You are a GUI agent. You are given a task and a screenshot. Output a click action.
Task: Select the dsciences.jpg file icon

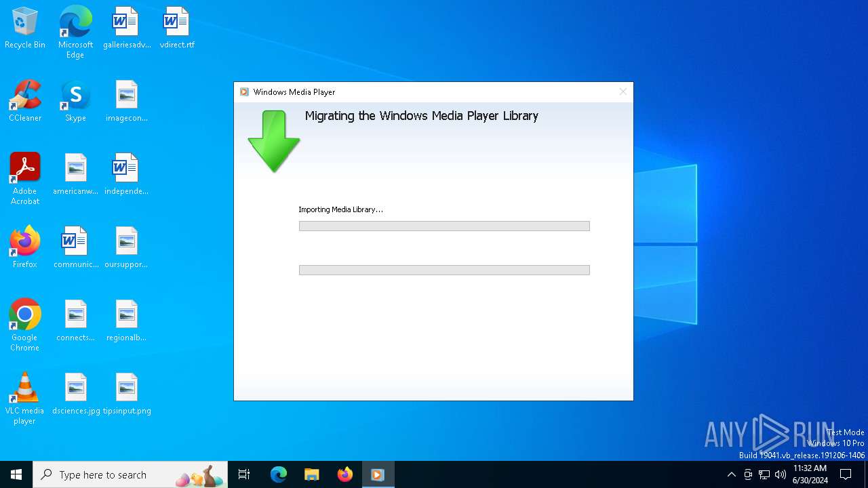click(75, 394)
